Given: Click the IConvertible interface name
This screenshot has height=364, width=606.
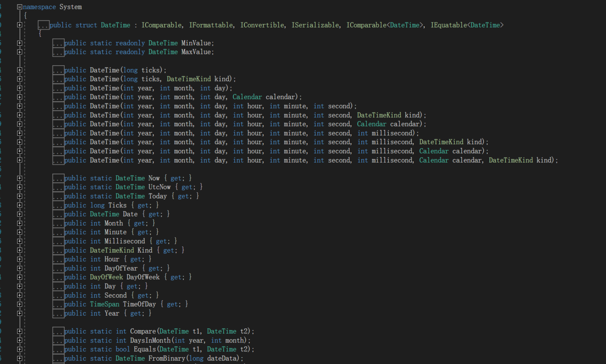Looking at the screenshot, I should (262, 25).
